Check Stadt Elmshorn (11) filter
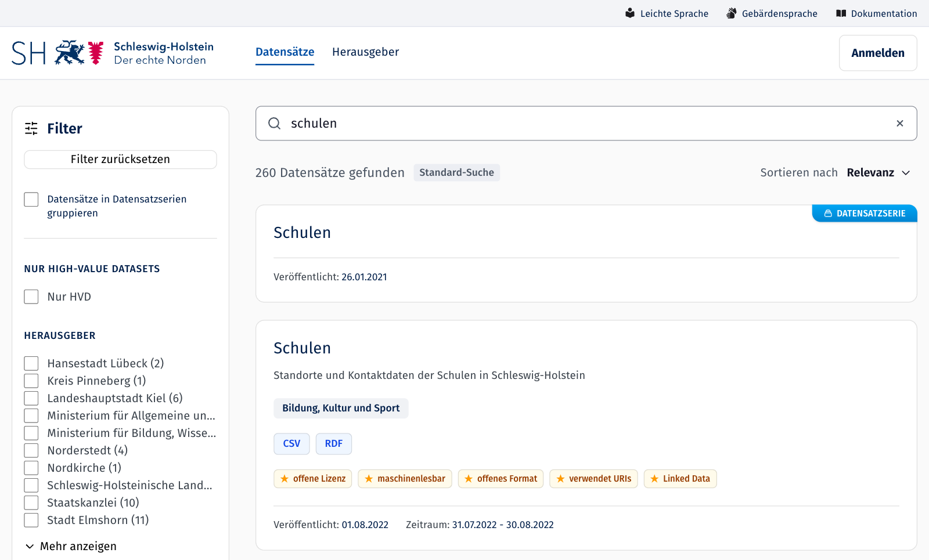The height and width of the screenshot is (560, 929). pos(31,520)
